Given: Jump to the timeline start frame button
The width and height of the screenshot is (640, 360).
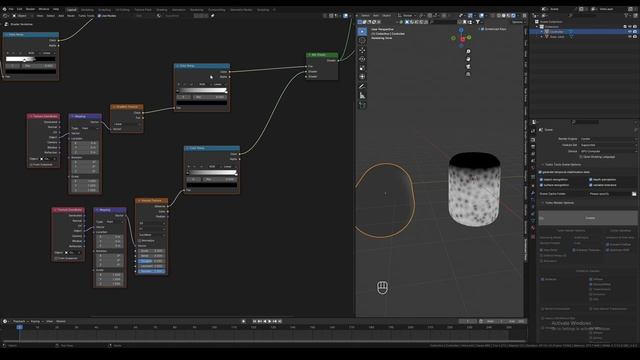Looking at the screenshot, I should pos(254,321).
